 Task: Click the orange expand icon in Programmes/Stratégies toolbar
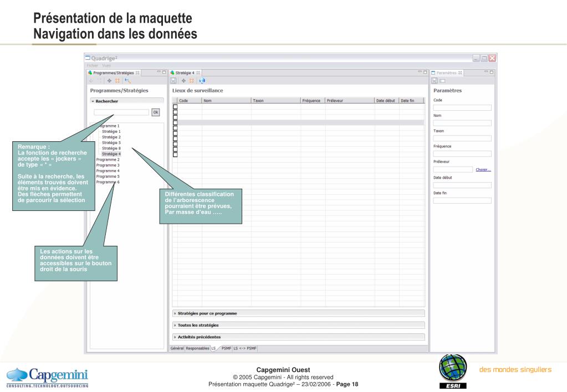tap(117, 81)
